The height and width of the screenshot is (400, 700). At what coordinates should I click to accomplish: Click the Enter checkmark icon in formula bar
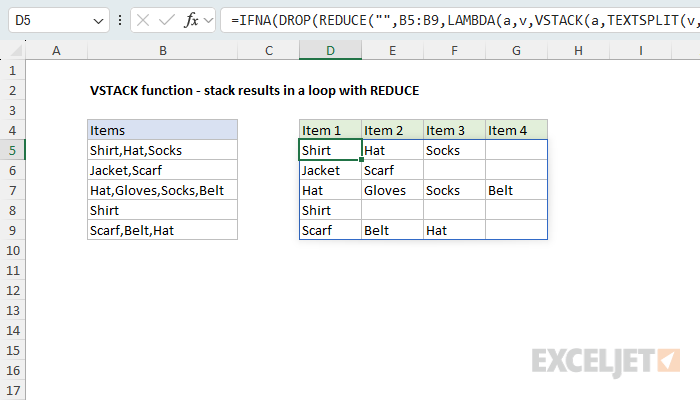click(167, 20)
